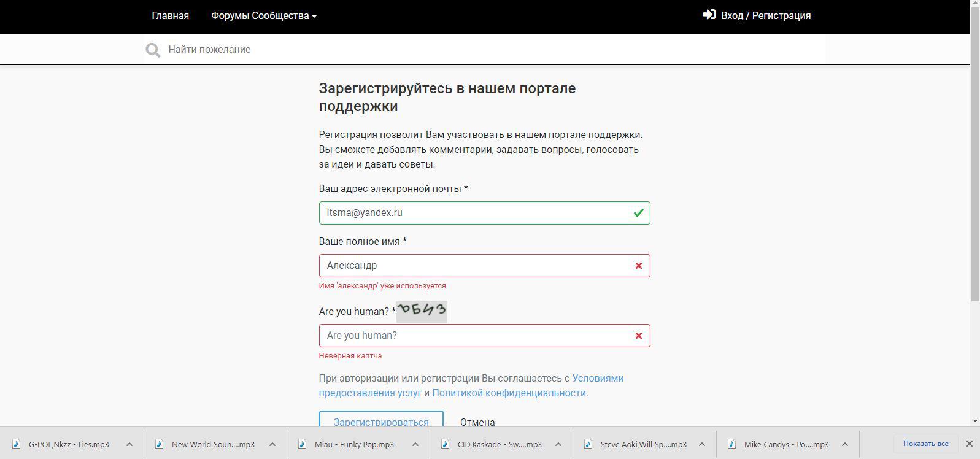
Task: Click Показать все downloads button
Action: click(925, 444)
